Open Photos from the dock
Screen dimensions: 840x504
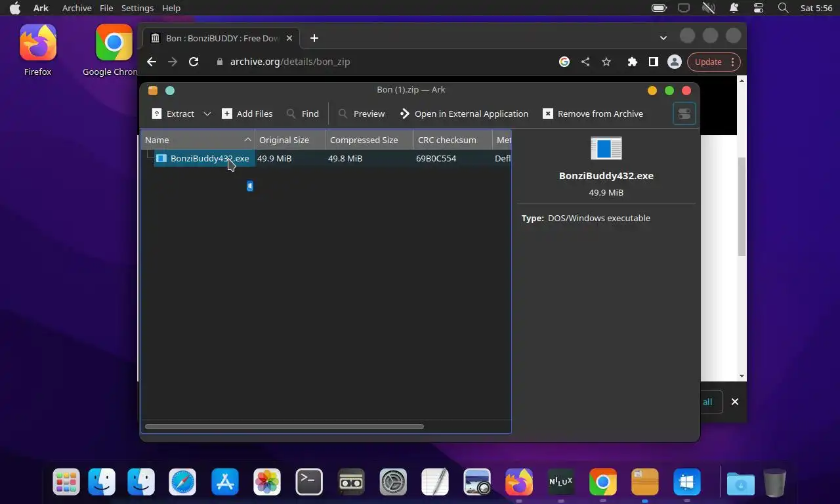point(267,483)
